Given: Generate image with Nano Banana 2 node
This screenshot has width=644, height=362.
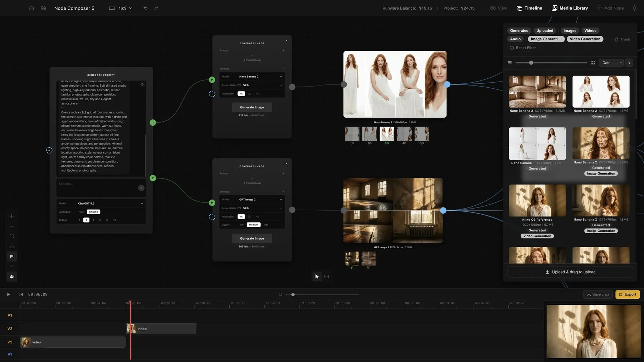Looking at the screenshot, I should tap(252, 107).
